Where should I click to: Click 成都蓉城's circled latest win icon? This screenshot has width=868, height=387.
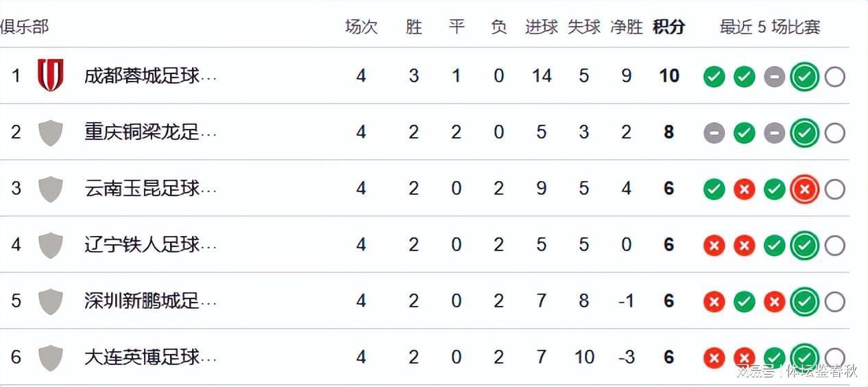[804, 77]
